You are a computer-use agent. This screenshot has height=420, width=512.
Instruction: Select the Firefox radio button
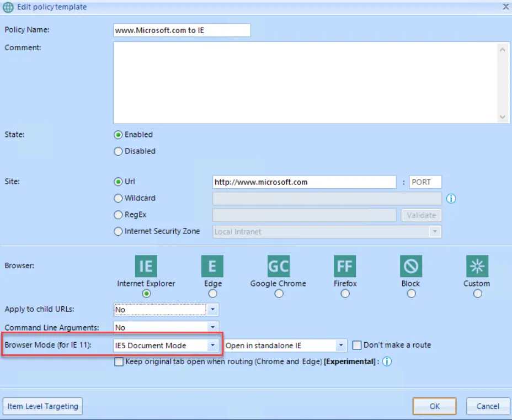345,294
